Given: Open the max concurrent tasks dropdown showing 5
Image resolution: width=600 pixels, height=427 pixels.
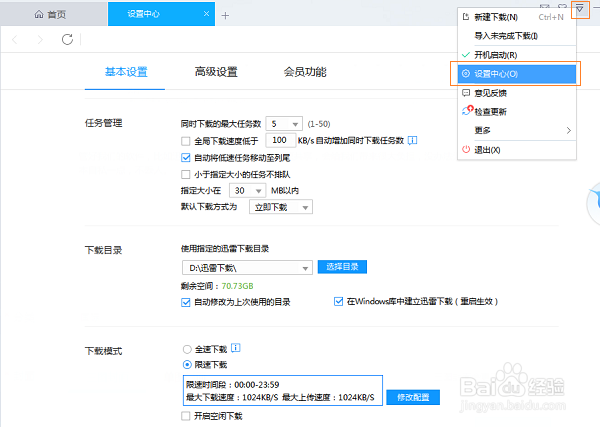Looking at the screenshot, I should (284, 124).
